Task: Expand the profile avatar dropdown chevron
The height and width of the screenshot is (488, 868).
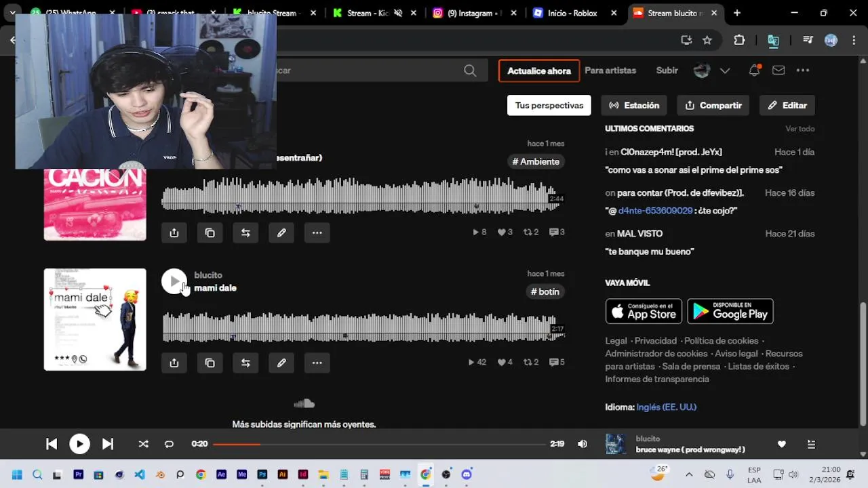Action: click(724, 70)
